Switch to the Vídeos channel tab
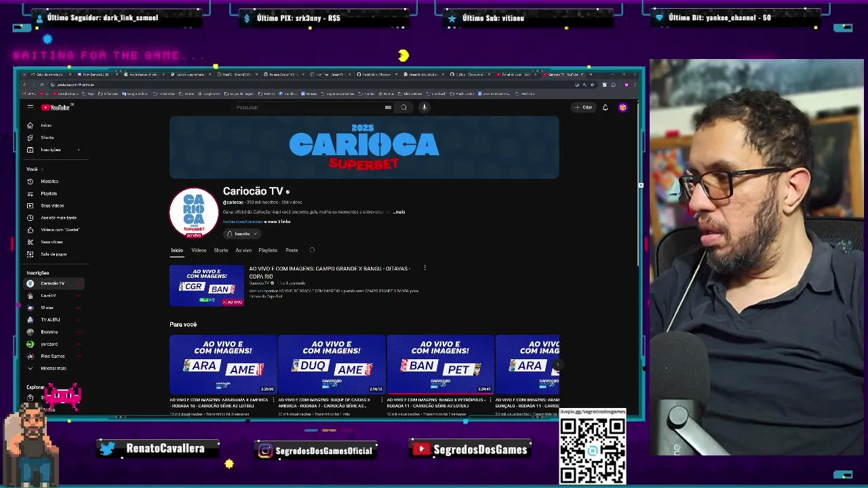This screenshot has width=868, height=488. click(x=199, y=250)
